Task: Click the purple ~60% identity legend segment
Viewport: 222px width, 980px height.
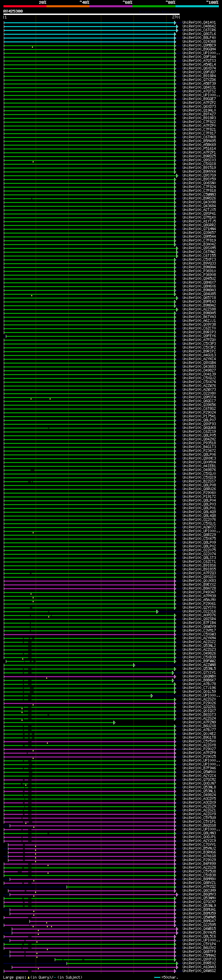Action: coord(111,6)
